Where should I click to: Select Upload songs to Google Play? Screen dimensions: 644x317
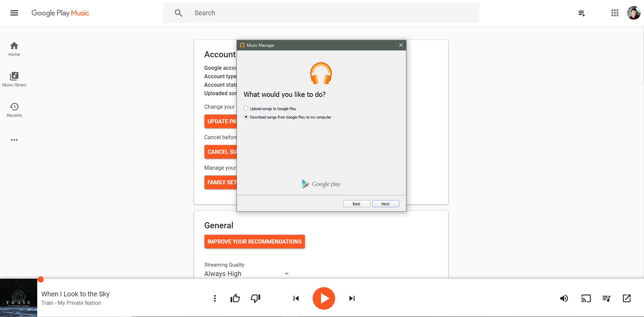(246, 109)
